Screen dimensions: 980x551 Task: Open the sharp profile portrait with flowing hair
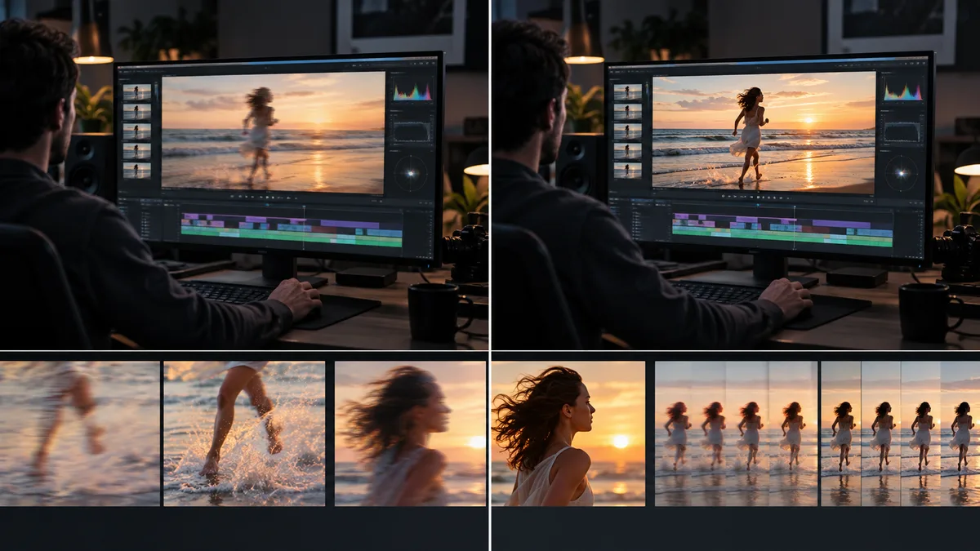[568, 433]
